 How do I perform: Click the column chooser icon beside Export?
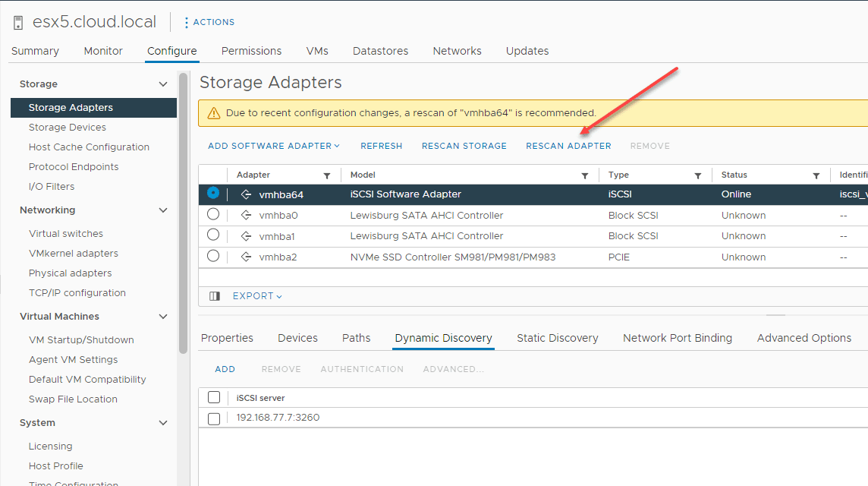[x=215, y=296]
